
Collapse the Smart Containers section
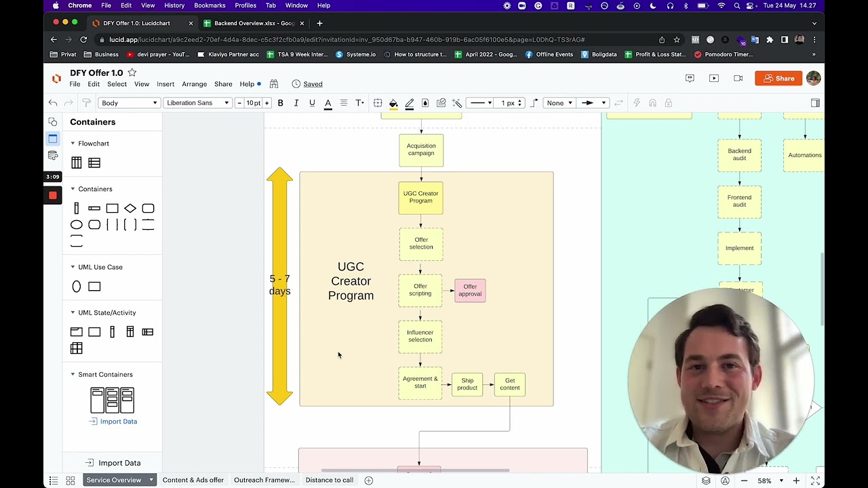tap(73, 374)
